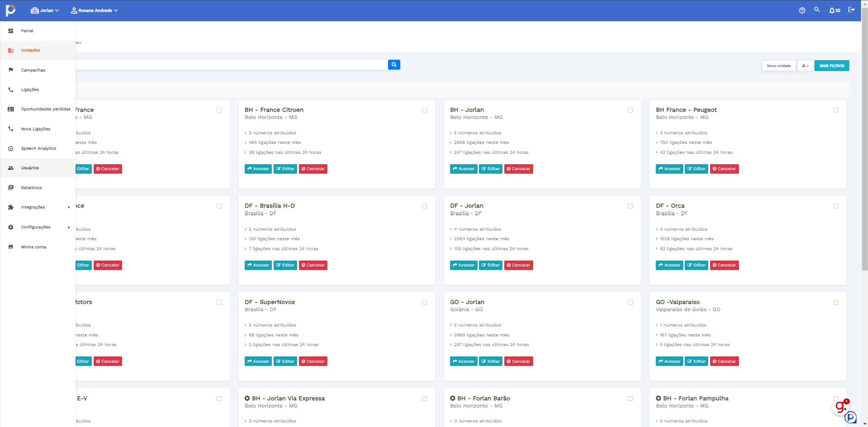Open the Rosane Andrade user dropdown

(94, 10)
